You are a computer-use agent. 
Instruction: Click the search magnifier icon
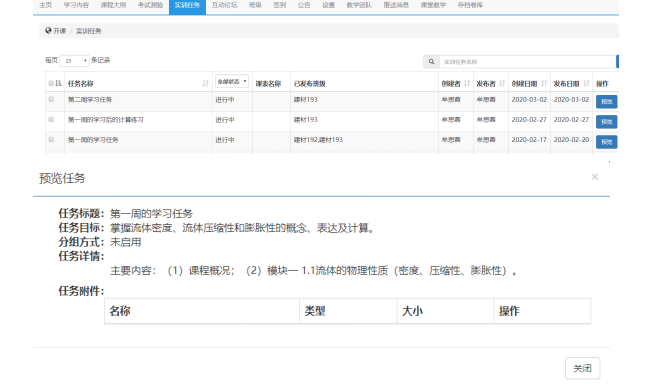coord(431,62)
